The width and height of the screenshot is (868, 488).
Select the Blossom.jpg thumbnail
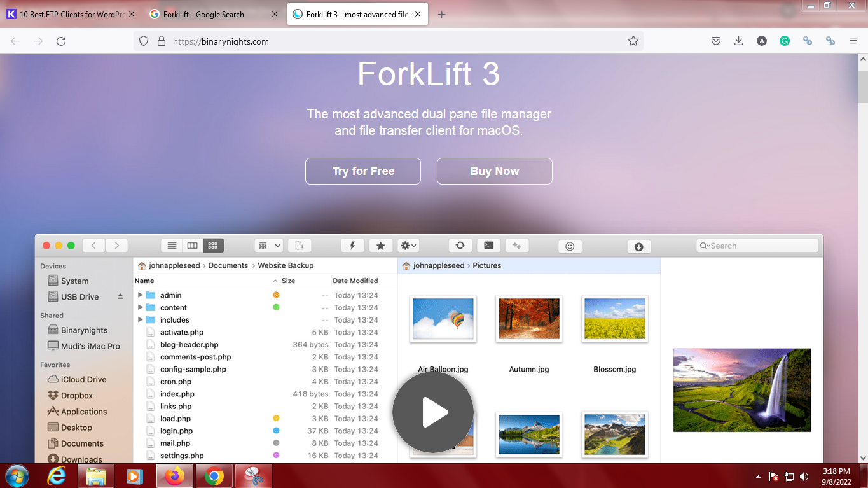tap(615, 319)
